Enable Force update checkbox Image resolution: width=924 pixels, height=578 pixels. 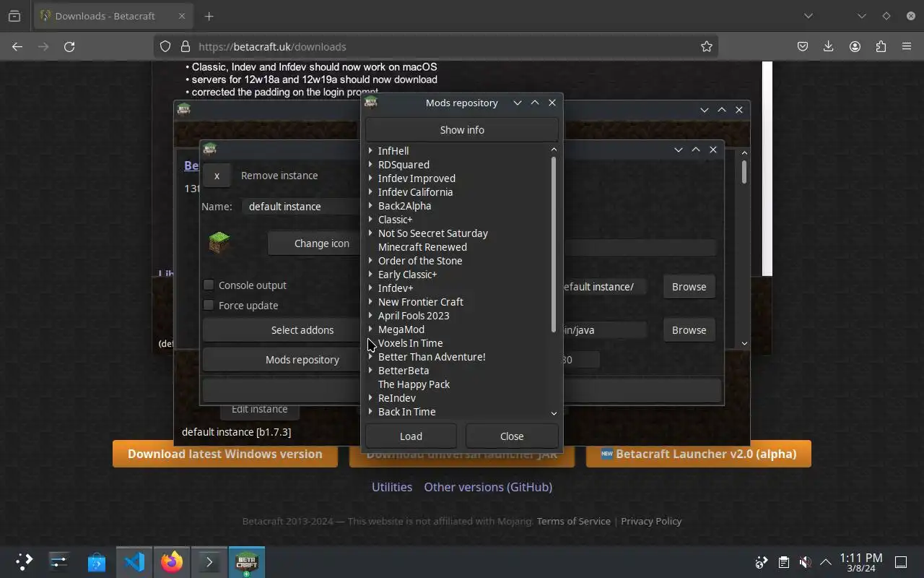209,305
